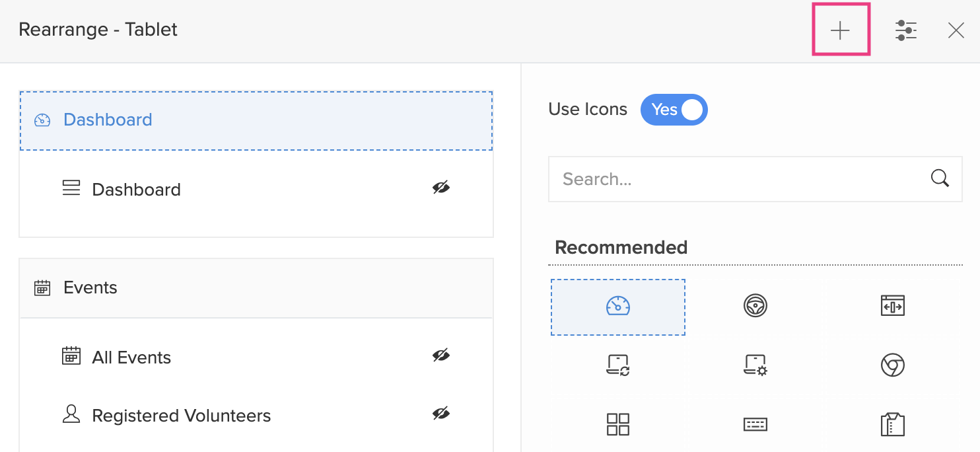The image size is (980, 452).
Task: Pick the browser window resize icon
Action: click(892, 306)
